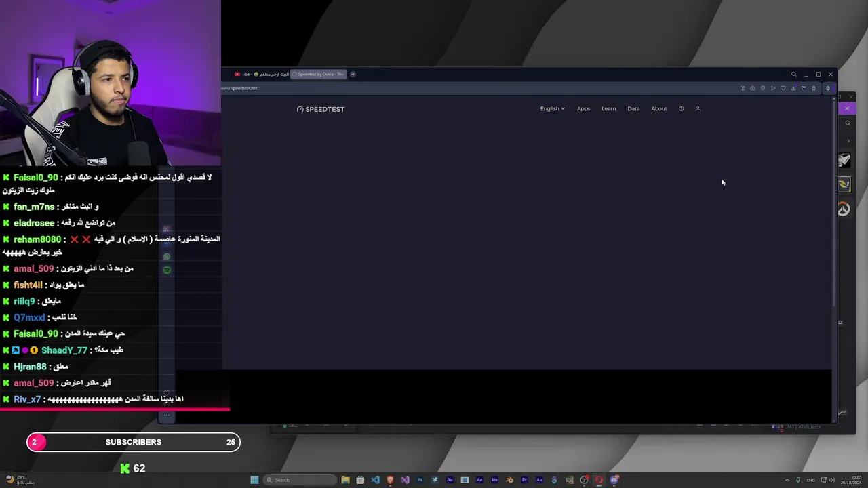
Task: Open the English language dropdown
Action: [x=552, y=108]
